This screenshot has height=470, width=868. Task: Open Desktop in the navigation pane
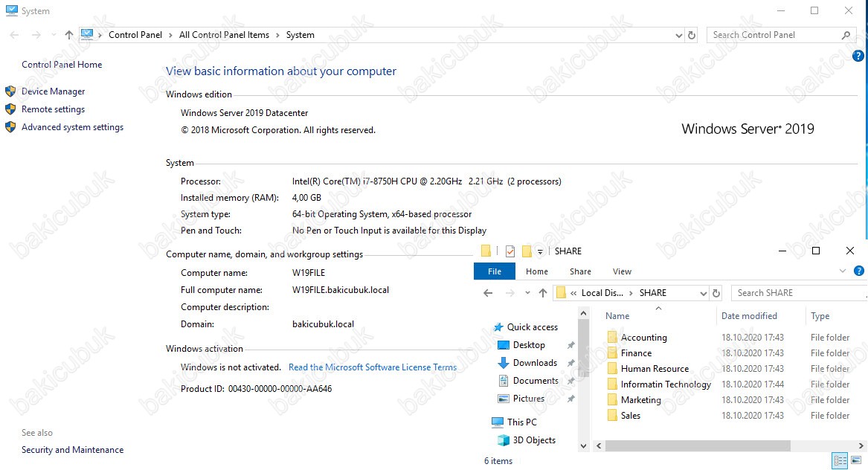point(529,345)
